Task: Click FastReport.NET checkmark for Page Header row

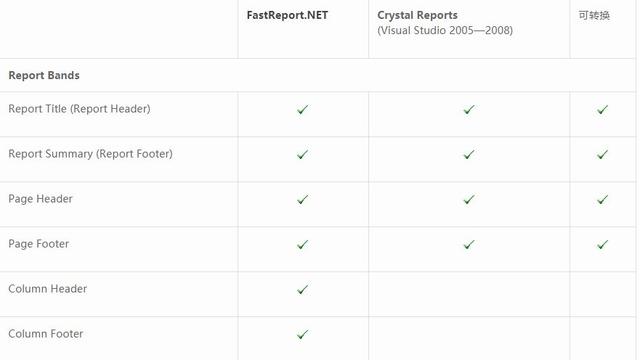Action: tap(302, 199)
